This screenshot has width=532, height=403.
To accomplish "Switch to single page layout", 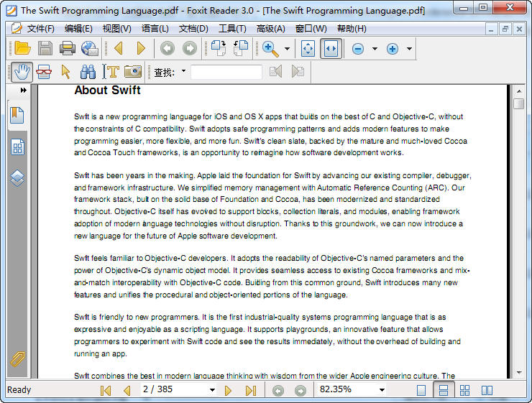I will (x=421, y=391).
